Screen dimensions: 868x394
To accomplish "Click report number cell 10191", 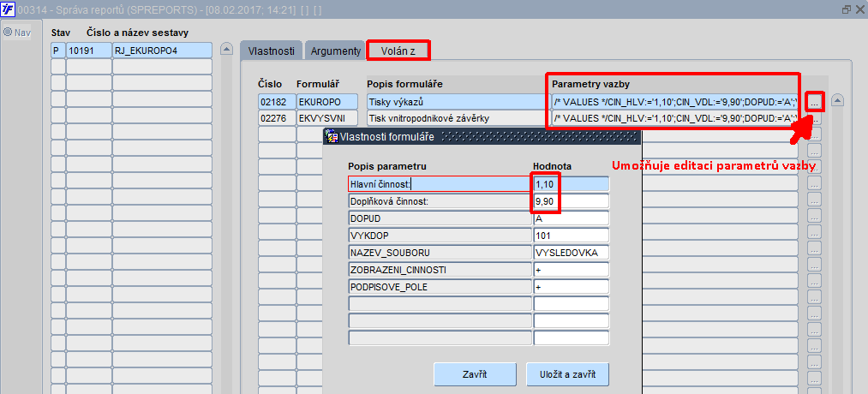I will coord(88,51).
